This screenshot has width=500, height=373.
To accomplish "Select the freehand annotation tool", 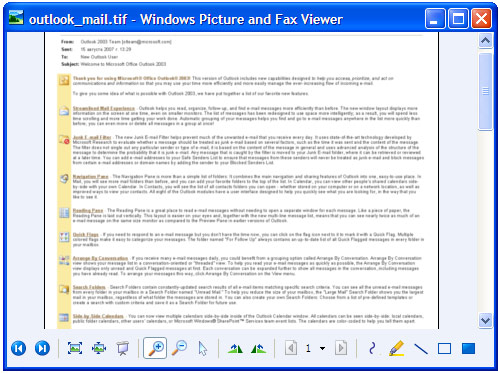I will pos(372,348).
